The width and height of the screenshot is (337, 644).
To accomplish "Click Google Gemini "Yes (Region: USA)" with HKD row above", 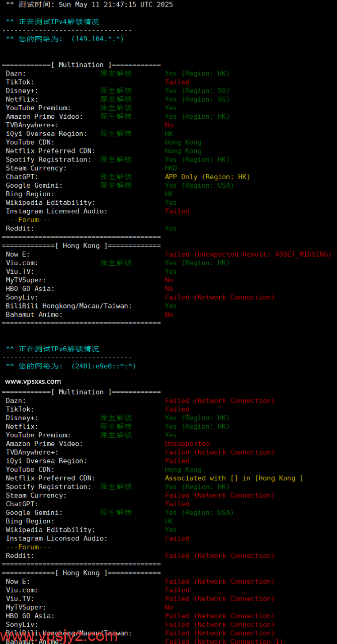I will pos(199,185).
